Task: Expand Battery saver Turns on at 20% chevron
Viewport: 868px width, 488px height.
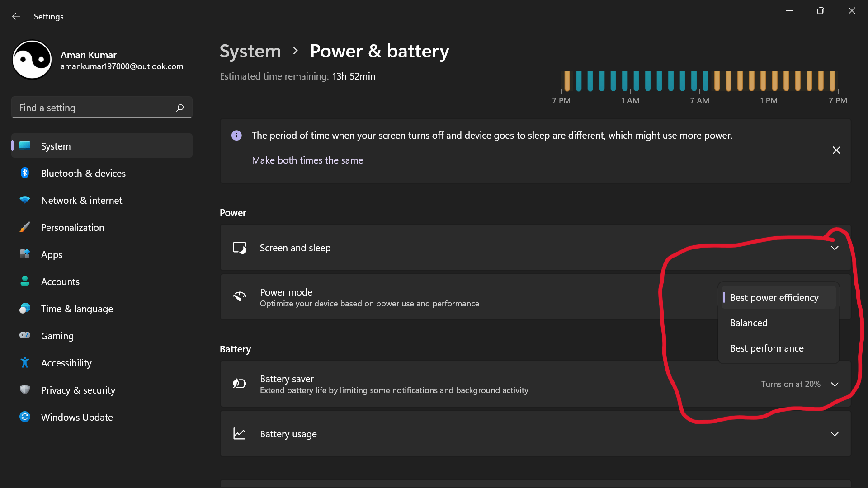Action: 835,384
